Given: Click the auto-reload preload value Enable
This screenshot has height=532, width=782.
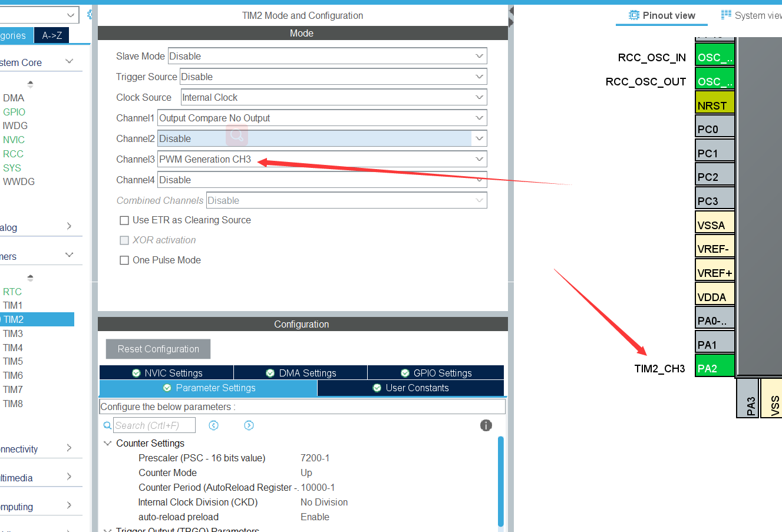Looking at the screenshot, I should tap(315, 517).
